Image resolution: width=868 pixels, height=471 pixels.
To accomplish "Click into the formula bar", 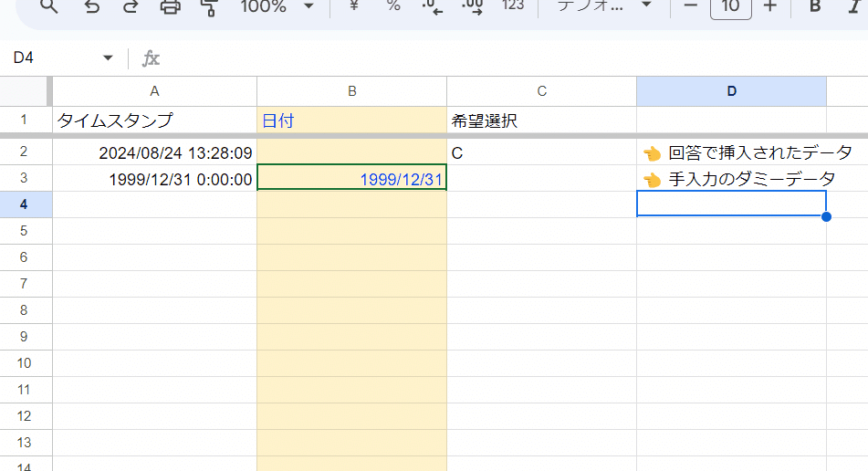I will 515,58.
